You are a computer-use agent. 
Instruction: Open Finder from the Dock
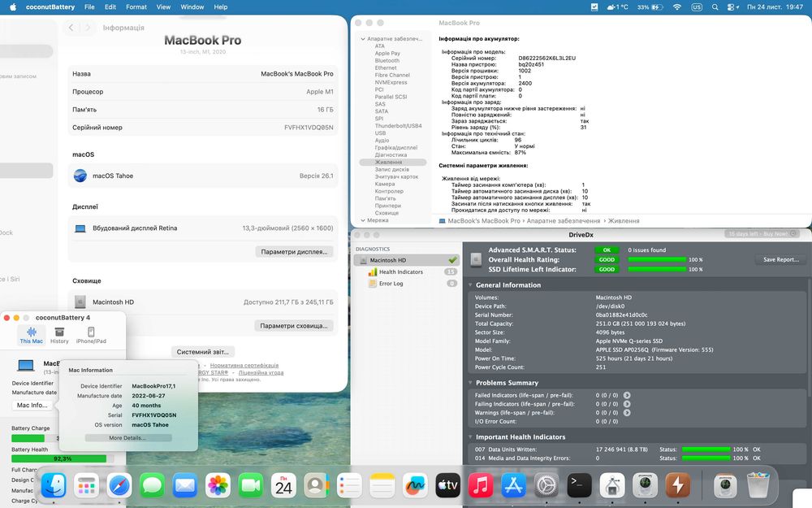pyautogui.click(x=54, y=486)
